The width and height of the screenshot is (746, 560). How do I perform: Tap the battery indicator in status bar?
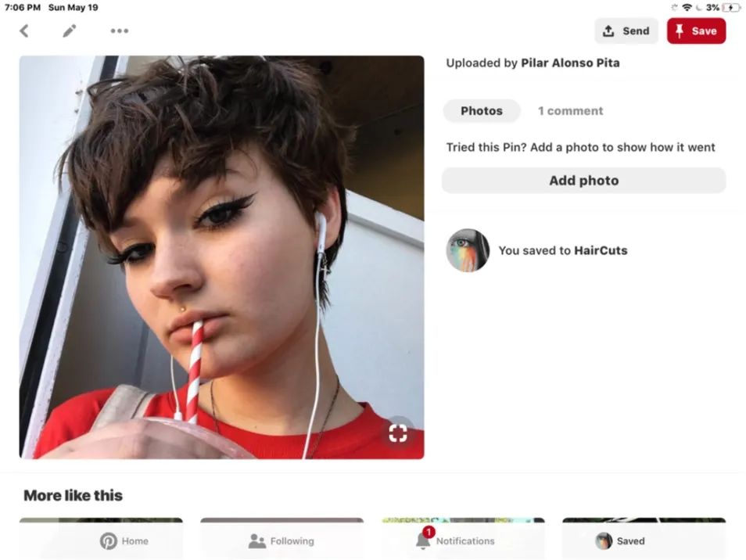pos(730,8)
